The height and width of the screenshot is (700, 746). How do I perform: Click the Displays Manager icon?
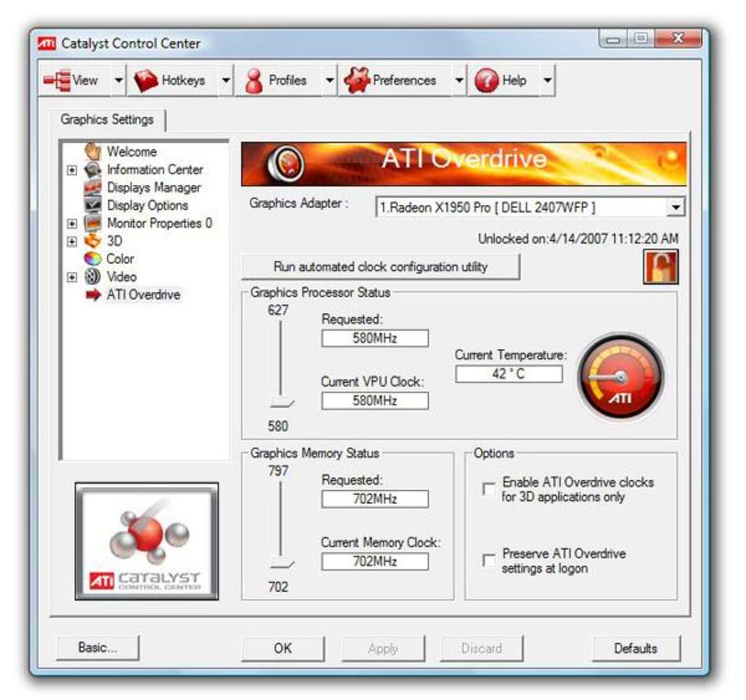[x=93, y=187]
